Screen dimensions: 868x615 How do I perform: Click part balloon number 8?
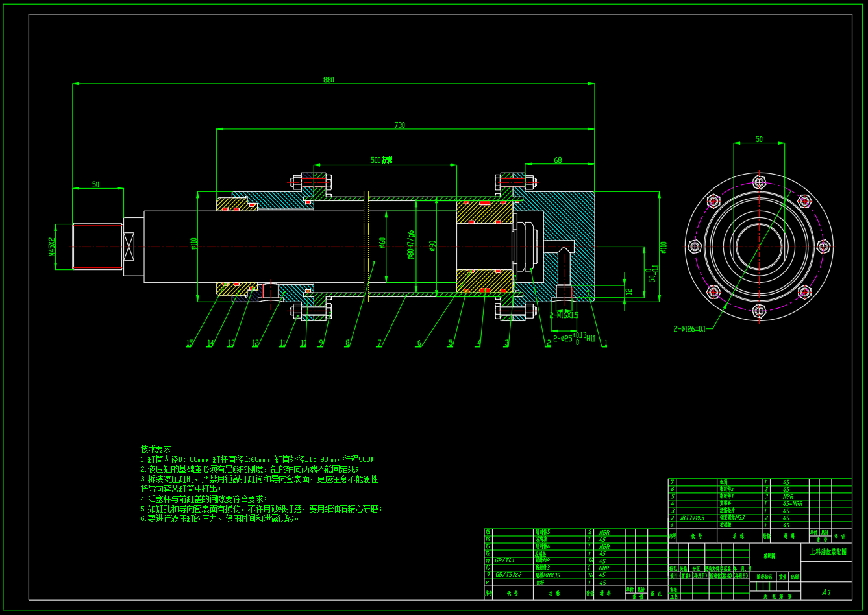[347, 343]
